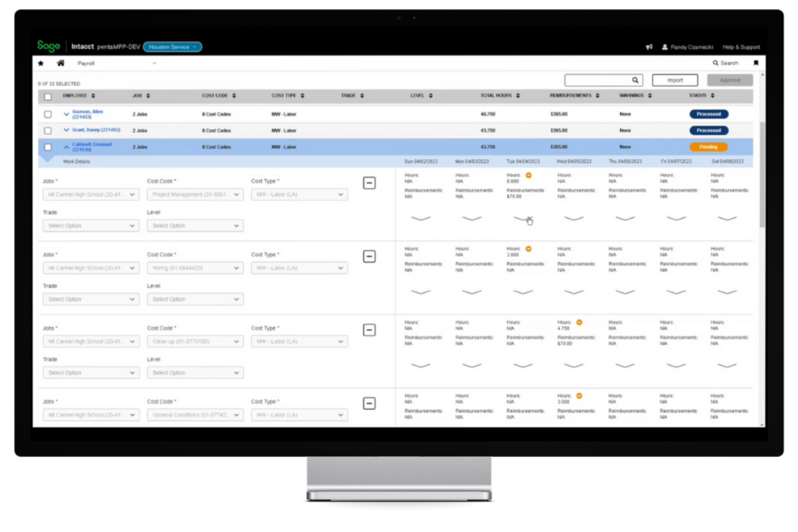Viewport: 798px width, 532px height.
Task: Click the Import button
Action: click(x=674, y=80)
